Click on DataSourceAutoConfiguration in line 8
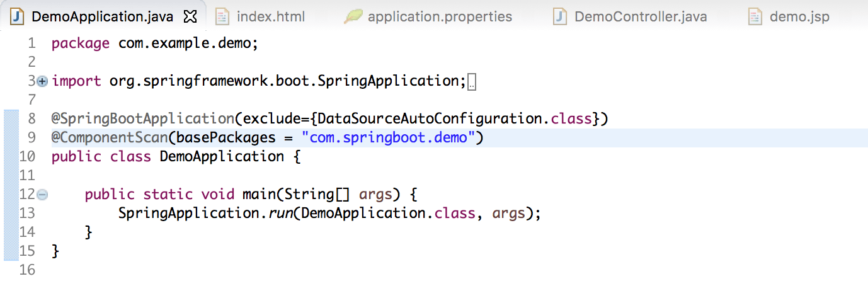 click(x=428, y=118)
